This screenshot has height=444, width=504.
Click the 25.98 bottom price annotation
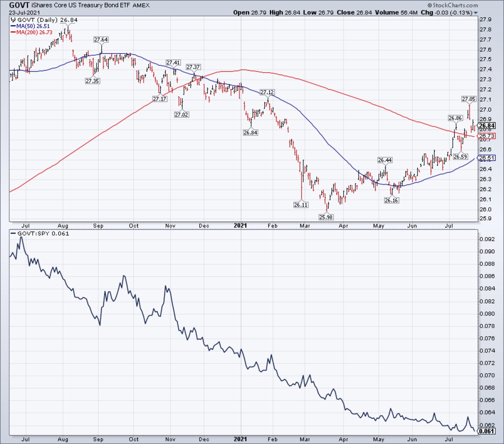(x=326, y=217)
